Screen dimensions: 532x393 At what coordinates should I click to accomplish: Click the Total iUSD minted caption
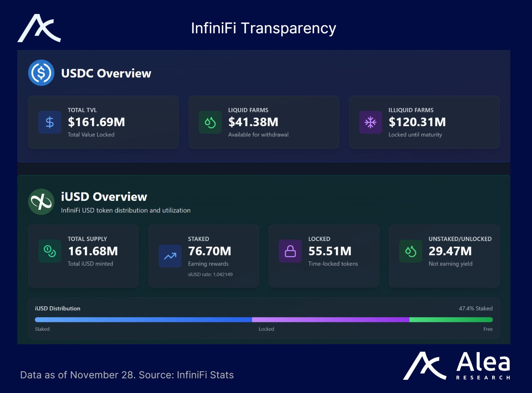[x=90, y=263]
